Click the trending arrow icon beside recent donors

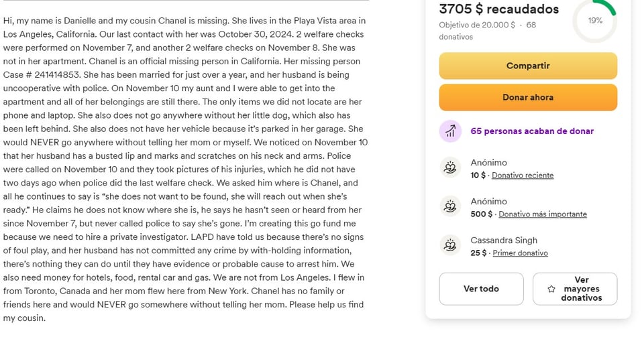pos(450,131)
